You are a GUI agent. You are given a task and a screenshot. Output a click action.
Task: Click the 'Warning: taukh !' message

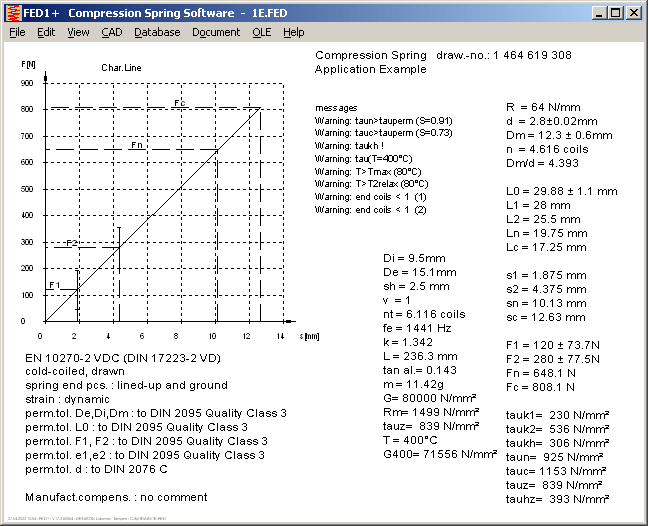(349, 146)
